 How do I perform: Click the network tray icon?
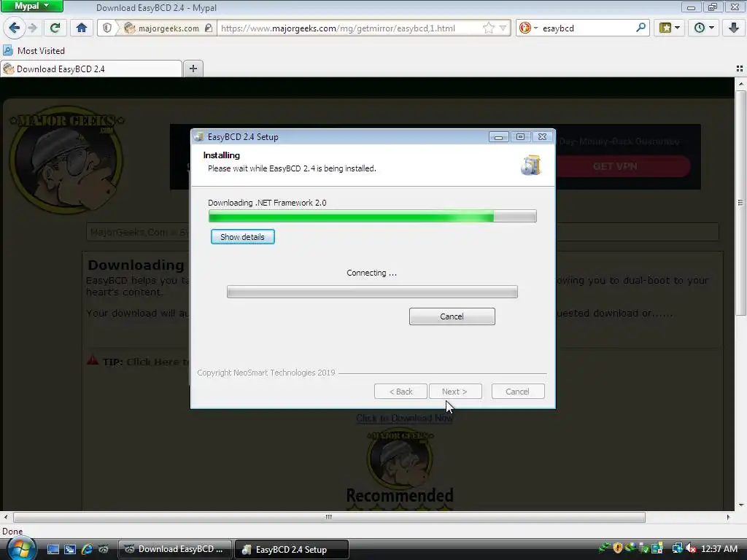coord(678,548)
